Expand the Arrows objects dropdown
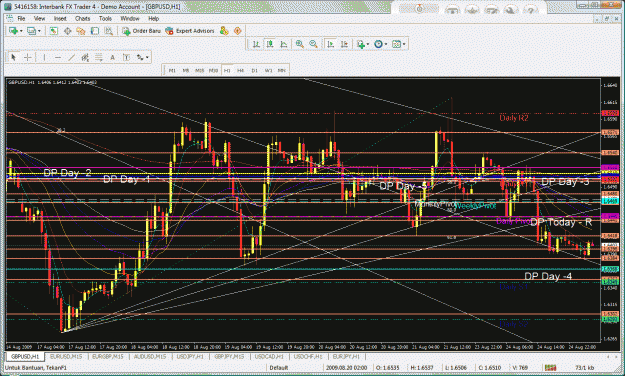 tap(147, 58)
